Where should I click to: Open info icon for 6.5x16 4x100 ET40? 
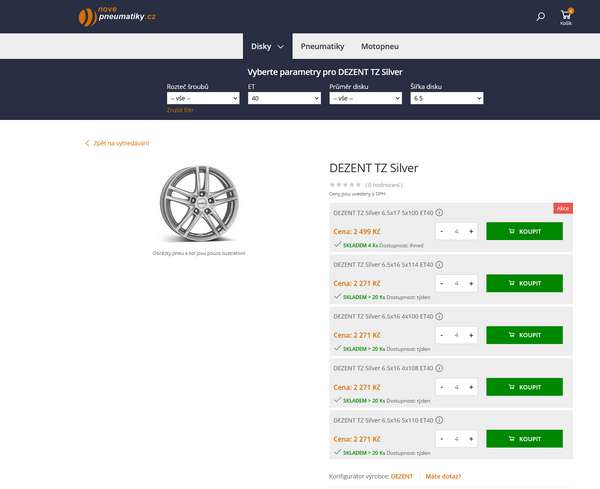click(x=439, y=316)
